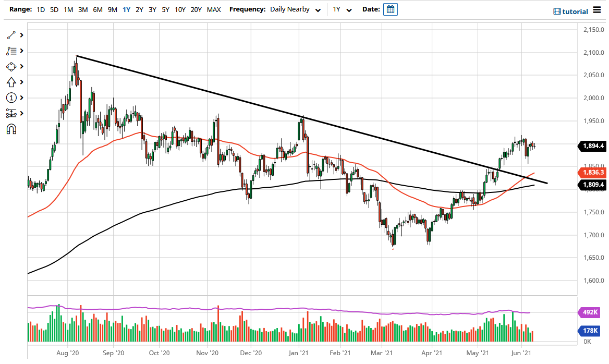
Task: Click the black 1,809.4 moving average label
Action: 592,185
